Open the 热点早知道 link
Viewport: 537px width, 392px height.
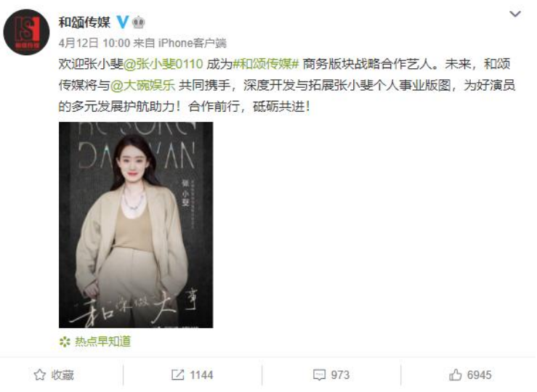102,341
